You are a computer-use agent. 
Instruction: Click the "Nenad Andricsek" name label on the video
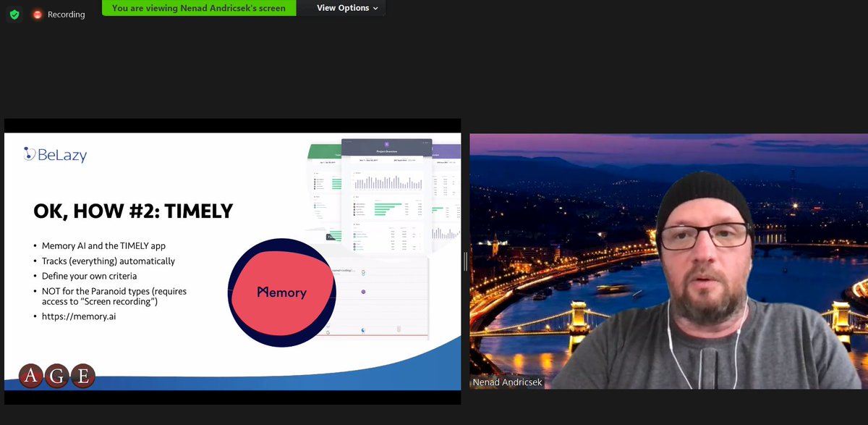pos(507,382)
